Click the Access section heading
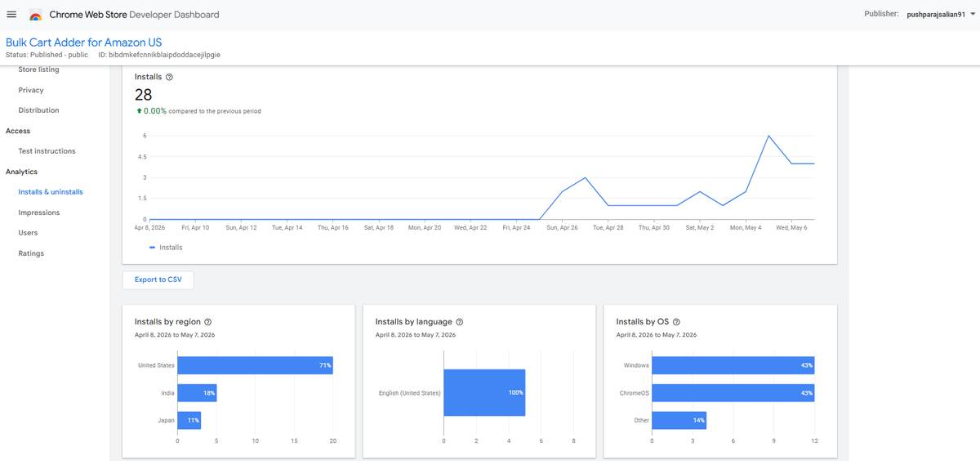 18,131
